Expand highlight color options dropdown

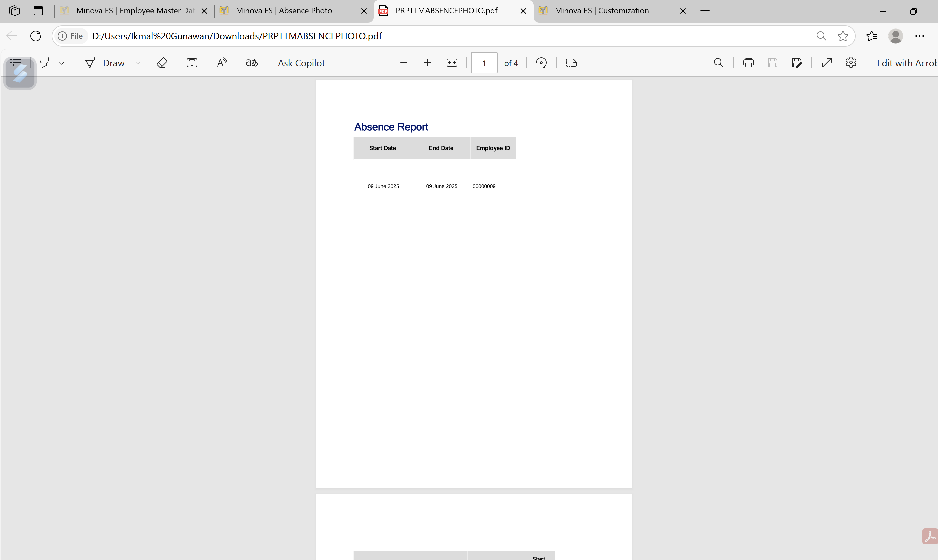click(62, 63)
